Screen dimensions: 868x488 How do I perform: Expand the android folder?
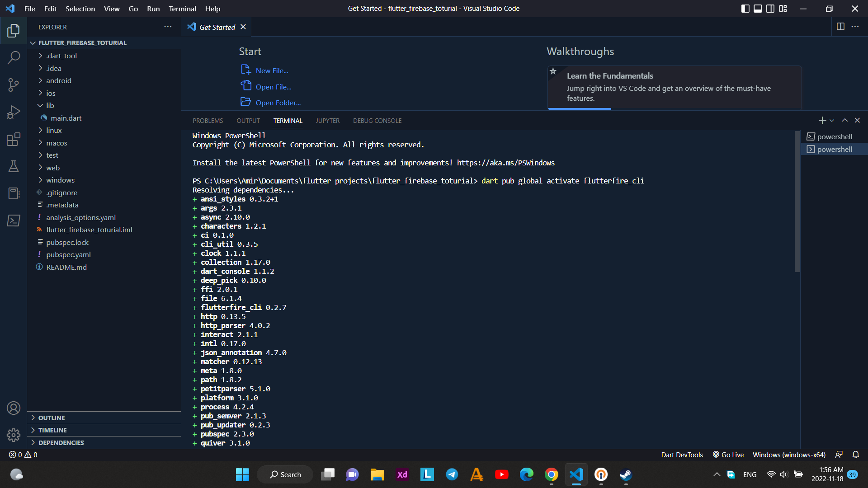(104, 80)
